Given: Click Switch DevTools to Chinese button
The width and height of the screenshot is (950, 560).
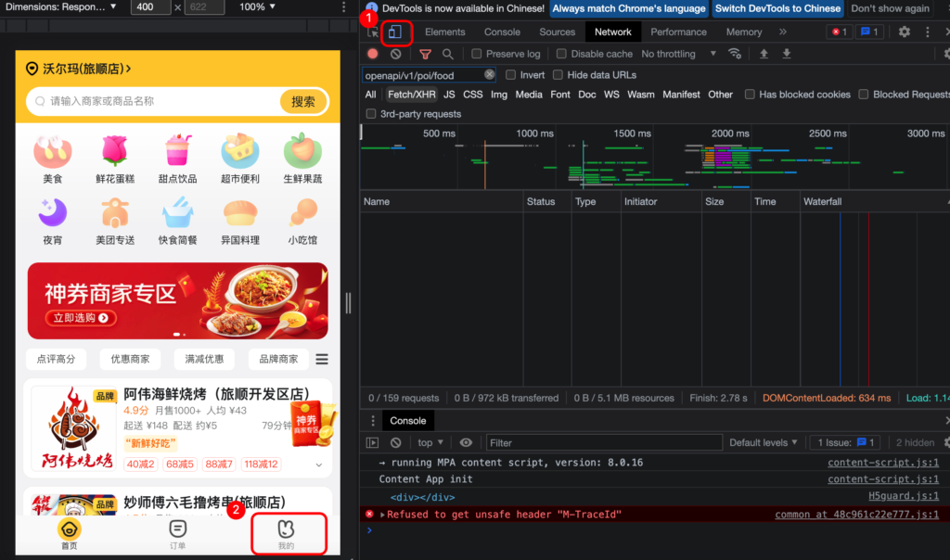Looking at the screenshot, I should point(777,8).
